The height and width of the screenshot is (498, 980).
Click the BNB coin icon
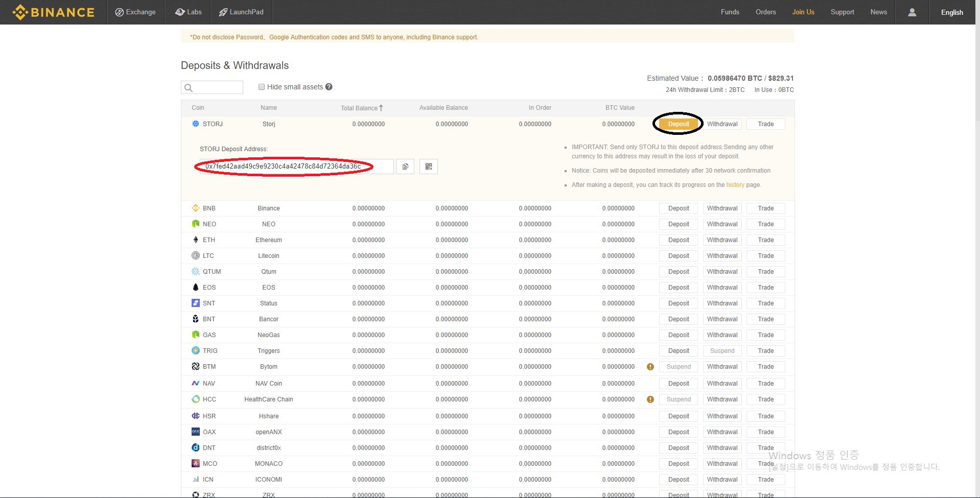[196, 208]
